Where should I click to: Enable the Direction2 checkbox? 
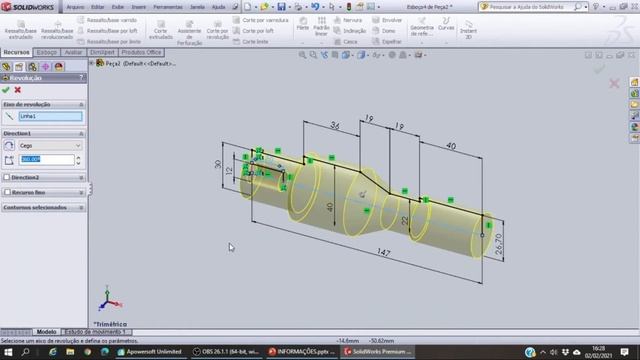point(7,177)
